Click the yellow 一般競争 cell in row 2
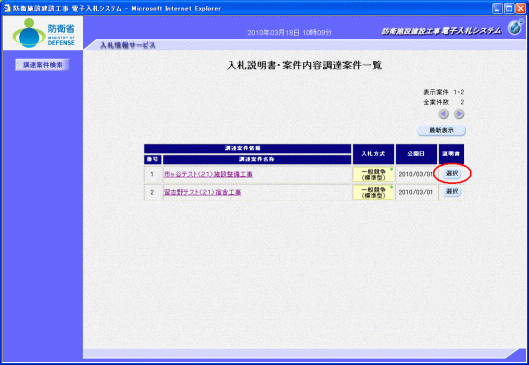Image resolution: width=529 pixels, height=365 pixels. point(373,193)
